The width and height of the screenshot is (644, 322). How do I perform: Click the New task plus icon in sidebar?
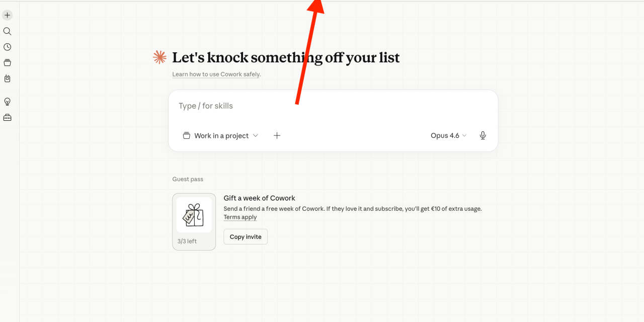point(7,15)
